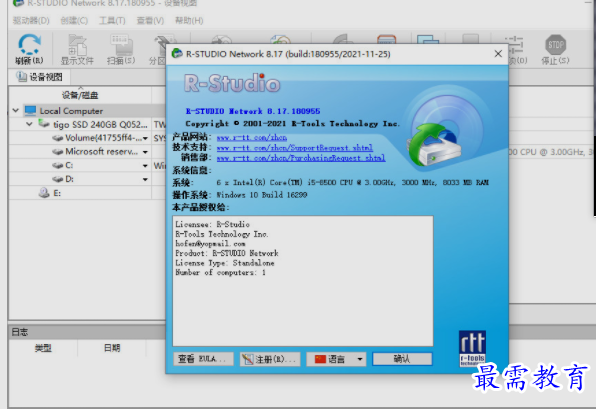Open the product website link www.r-tt.com/zhcn

pos(252,137)
